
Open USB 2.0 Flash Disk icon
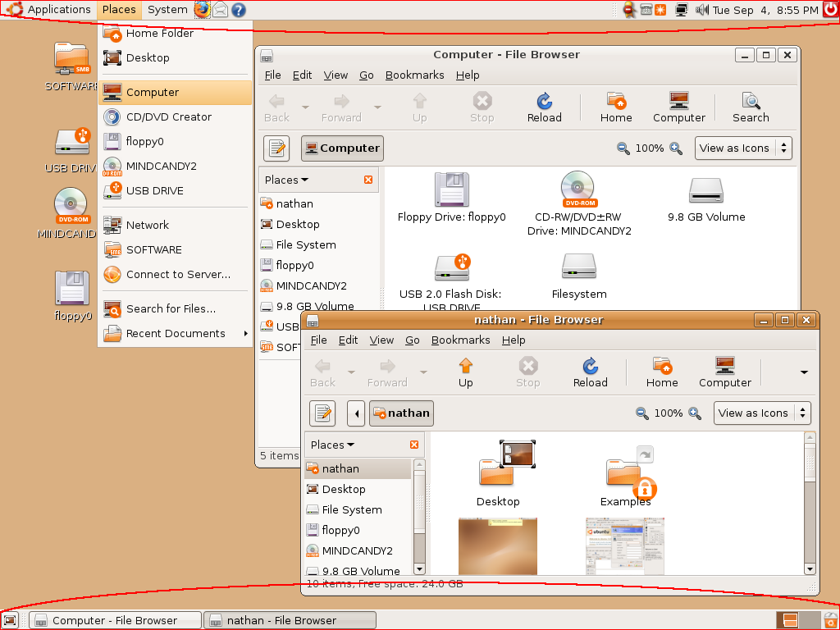450,283
